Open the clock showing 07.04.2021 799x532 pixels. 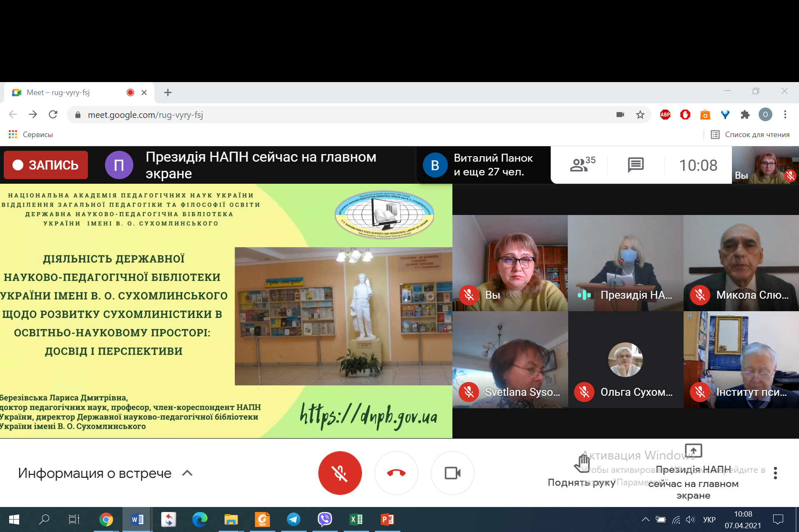tap(743, 520)
